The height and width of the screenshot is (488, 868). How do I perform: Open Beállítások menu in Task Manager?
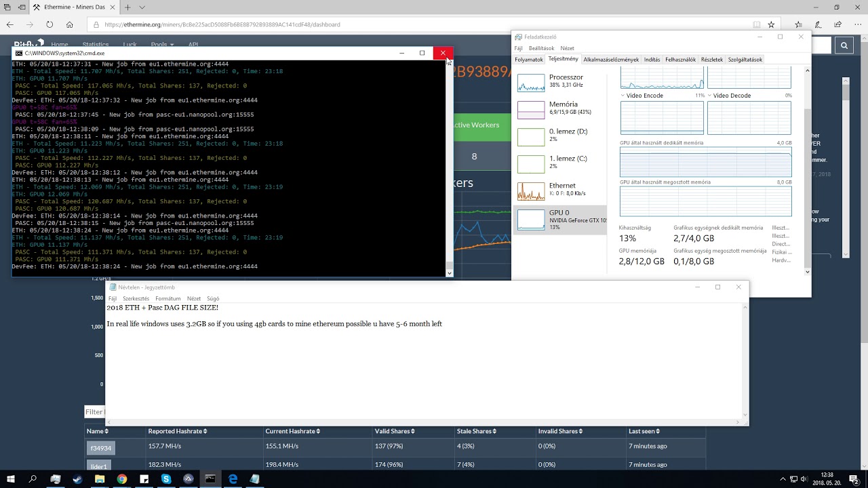(541, 48)
